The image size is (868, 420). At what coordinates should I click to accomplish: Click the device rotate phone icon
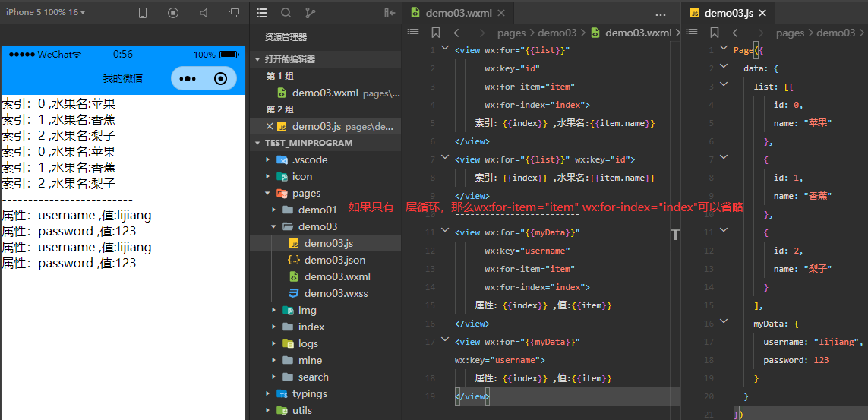point(143,13)
